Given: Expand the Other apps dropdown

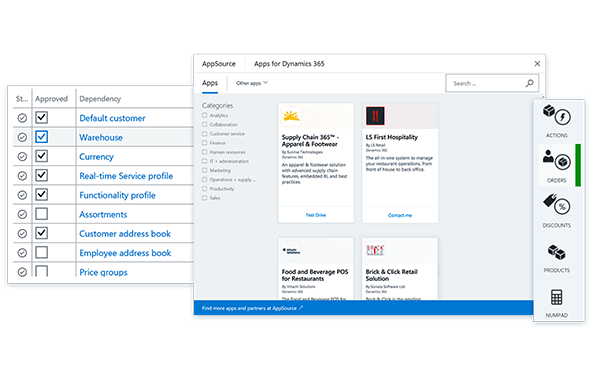Looking at the screenshot, I should coord(252,83).
